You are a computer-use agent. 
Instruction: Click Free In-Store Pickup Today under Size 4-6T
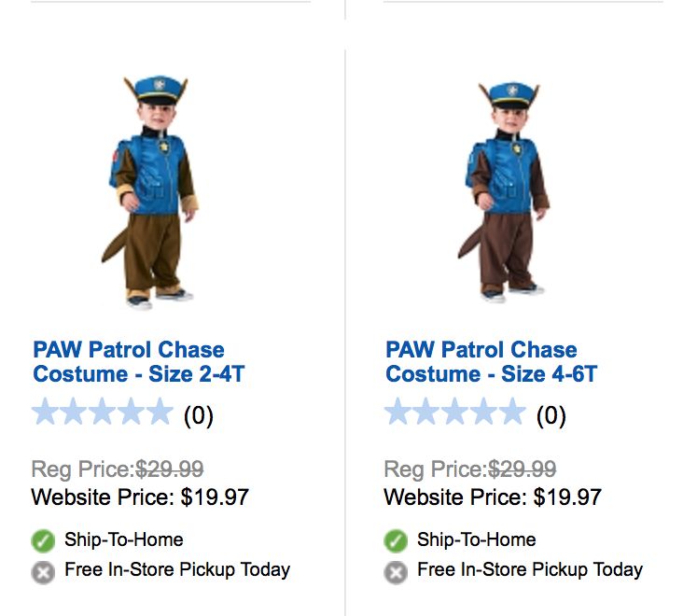click(530, 569)
